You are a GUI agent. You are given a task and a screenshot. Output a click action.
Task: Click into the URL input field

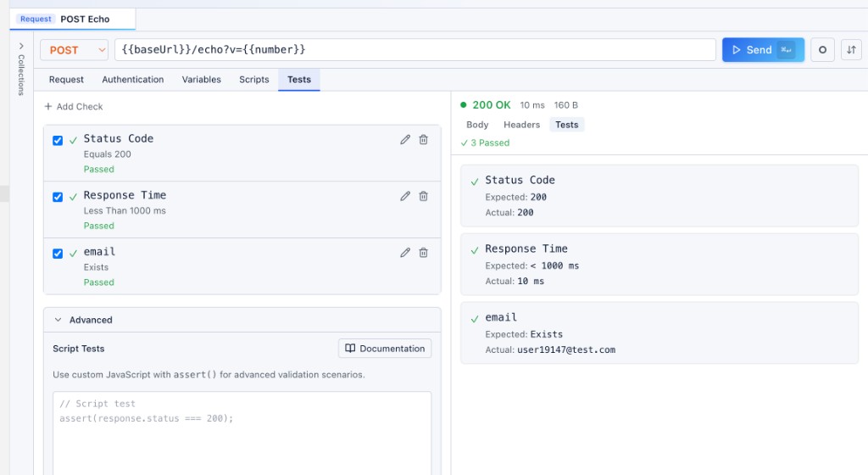tap(415, 50)
